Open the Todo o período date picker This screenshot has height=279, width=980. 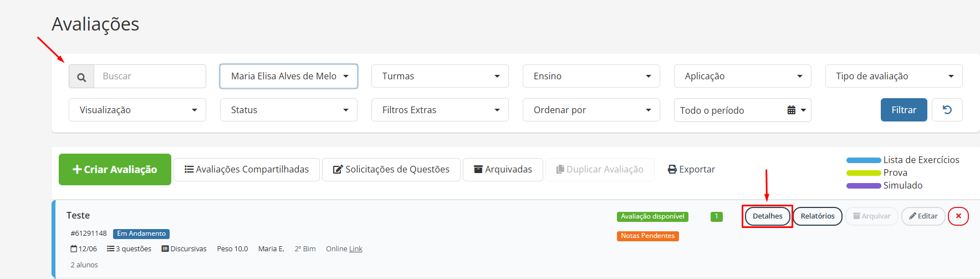coord(743,110)
